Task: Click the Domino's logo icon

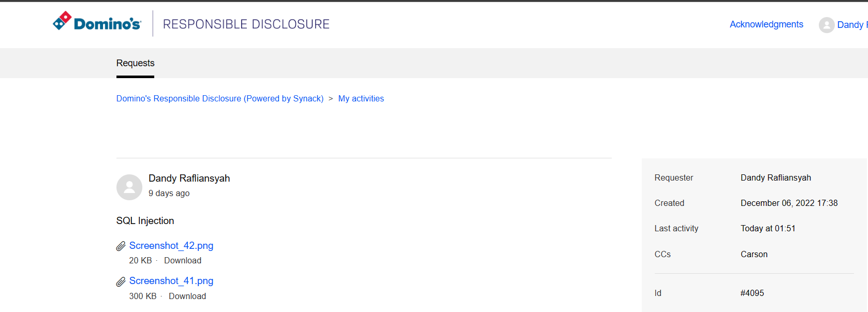Action: pos(62,21)
